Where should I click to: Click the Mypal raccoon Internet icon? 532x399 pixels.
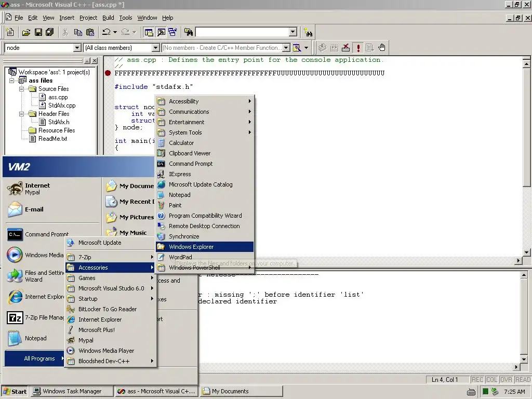[15, 189]
